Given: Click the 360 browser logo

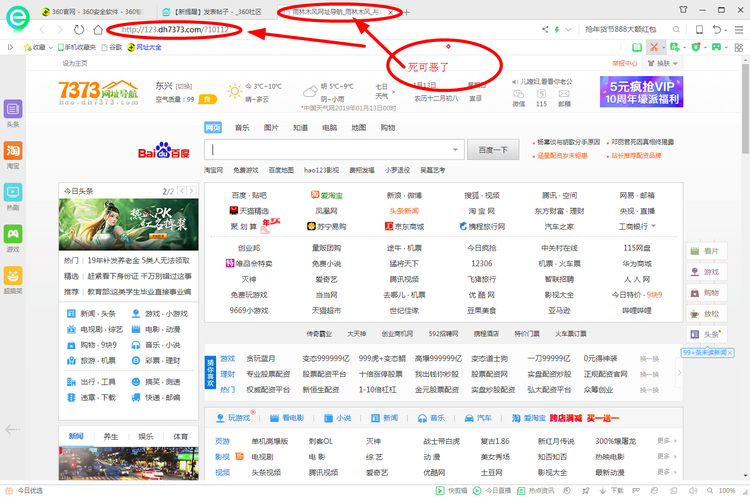Looking at the screenshot, I should click(x=18, y=18).
